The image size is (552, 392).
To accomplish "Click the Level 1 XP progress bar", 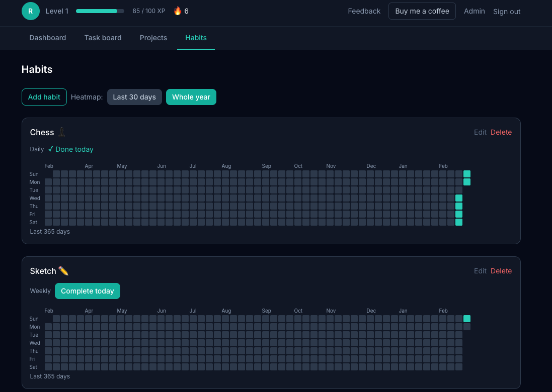I will pos(99,11).
